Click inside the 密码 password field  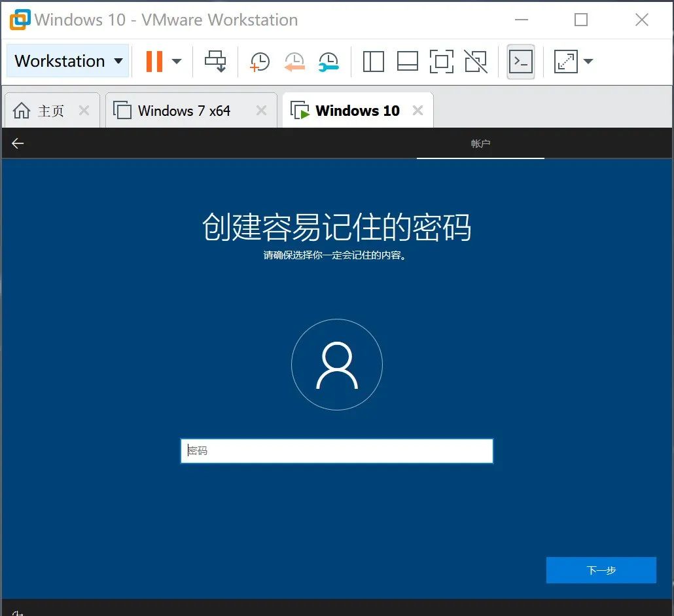click(x=336, y=450)
